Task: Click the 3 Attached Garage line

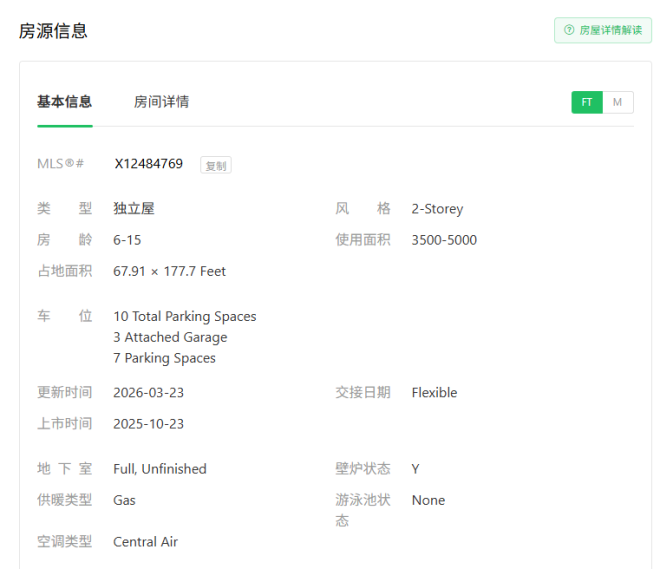Action: (170, 337)
